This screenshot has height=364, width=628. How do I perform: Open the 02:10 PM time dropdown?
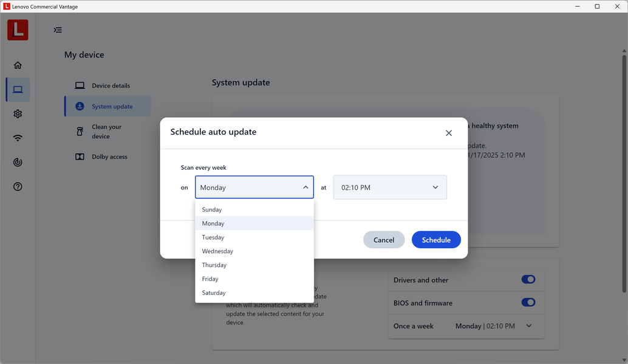[390, 187]
